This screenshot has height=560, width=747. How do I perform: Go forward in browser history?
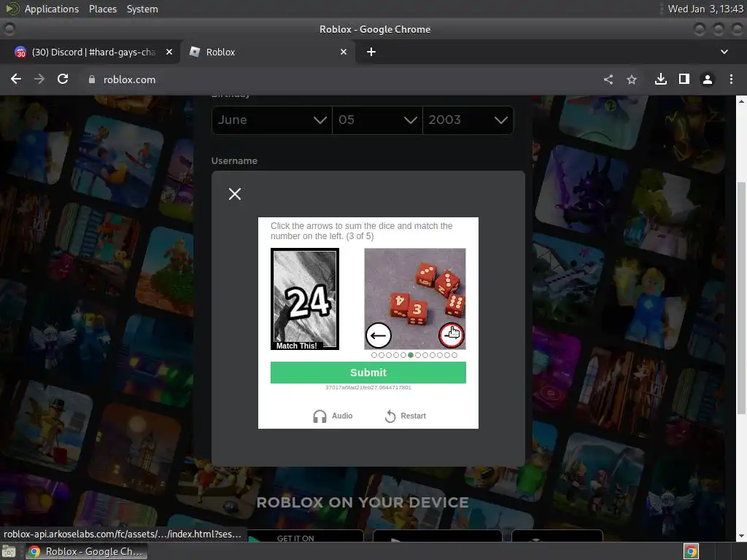39,79
